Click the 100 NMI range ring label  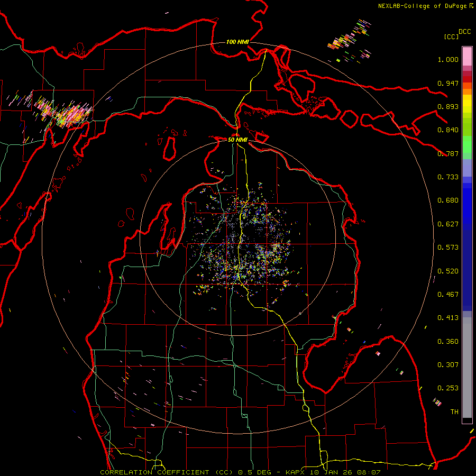[x=237, y=42]
